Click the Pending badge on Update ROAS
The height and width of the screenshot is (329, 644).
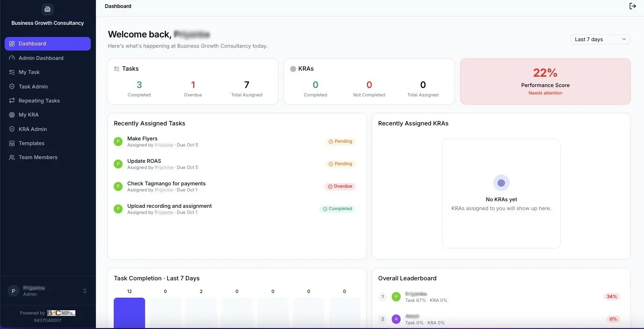[340, 164]
